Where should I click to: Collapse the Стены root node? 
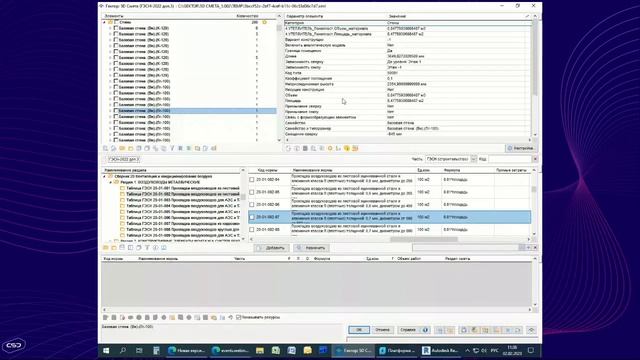(x=104, y=22)
